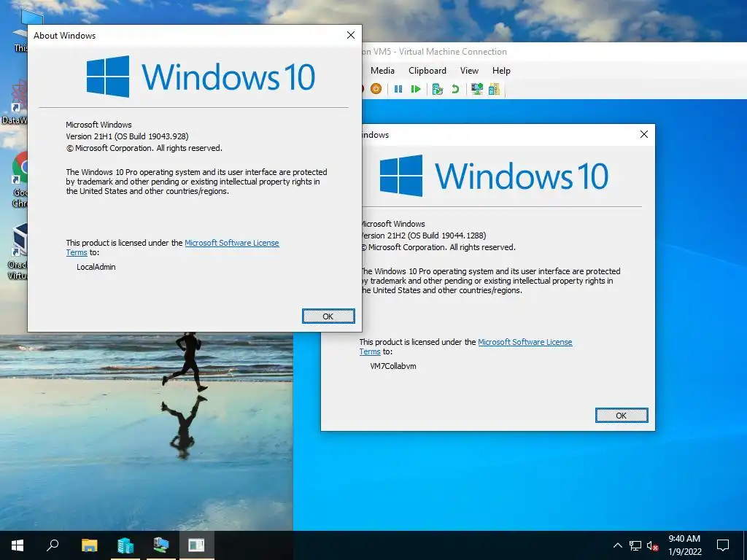Screen dimensions: 747x560
Task: Show hidden system tray icons chevron
Action: pyautogui.click(x=617, y=545)
